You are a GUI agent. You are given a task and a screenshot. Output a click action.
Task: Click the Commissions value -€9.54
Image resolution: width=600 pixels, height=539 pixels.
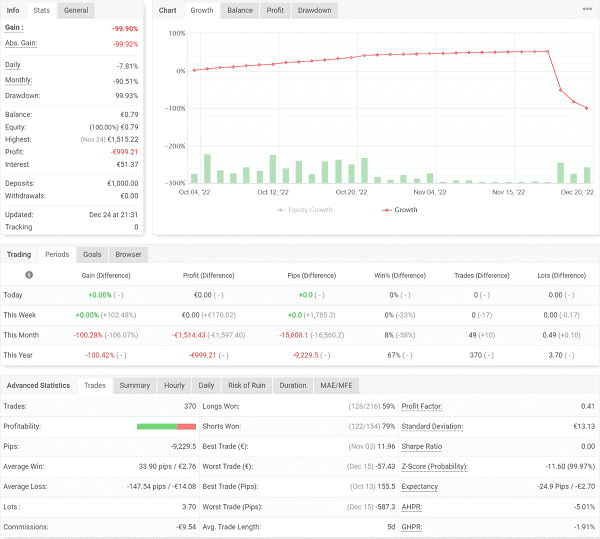click(x=186, y=527)
